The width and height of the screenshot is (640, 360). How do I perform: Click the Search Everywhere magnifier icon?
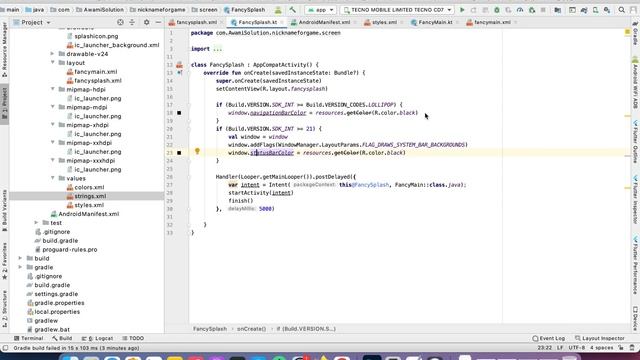(x=622, y=10)
